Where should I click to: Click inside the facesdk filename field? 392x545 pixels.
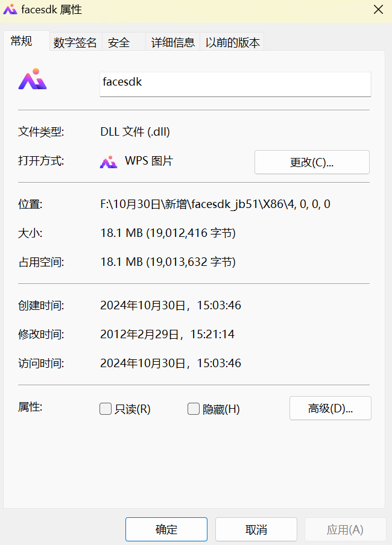(235, 84)
